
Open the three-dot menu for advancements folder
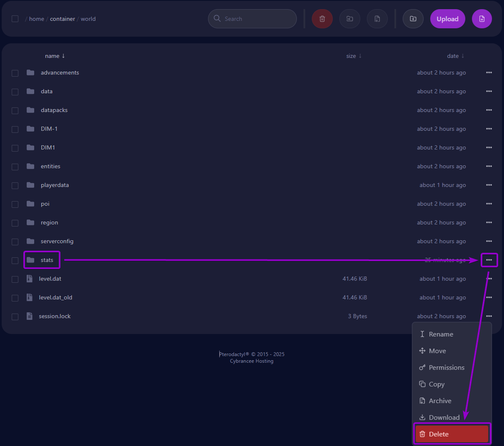[489, 72]
